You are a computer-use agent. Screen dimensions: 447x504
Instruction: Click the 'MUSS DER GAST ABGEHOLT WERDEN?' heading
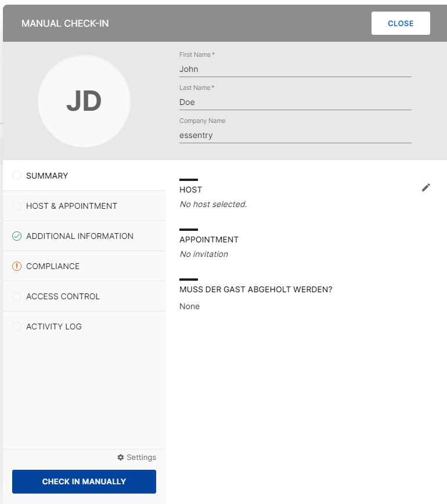(x=256, y=289)
